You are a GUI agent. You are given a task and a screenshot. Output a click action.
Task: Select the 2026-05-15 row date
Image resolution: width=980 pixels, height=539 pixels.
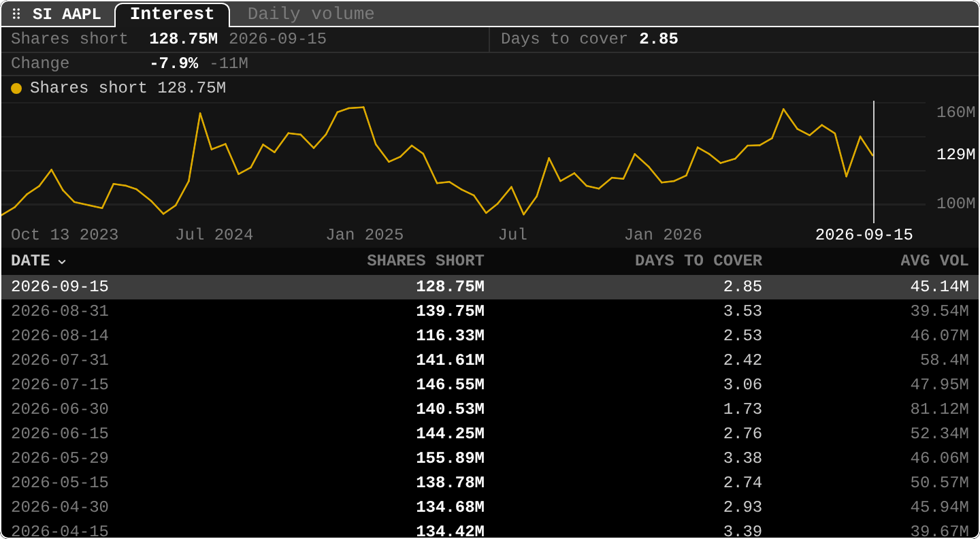tap(60, 483)
